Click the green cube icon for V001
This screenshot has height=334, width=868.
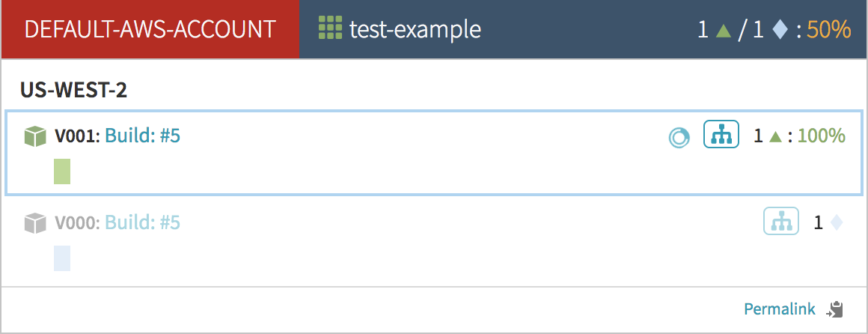point(36,136)
